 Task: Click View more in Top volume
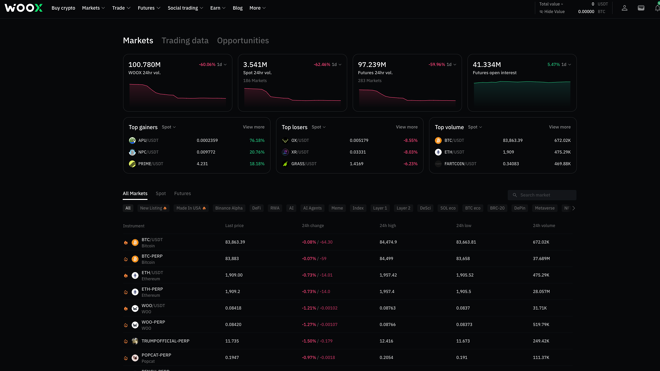point(559,127)
